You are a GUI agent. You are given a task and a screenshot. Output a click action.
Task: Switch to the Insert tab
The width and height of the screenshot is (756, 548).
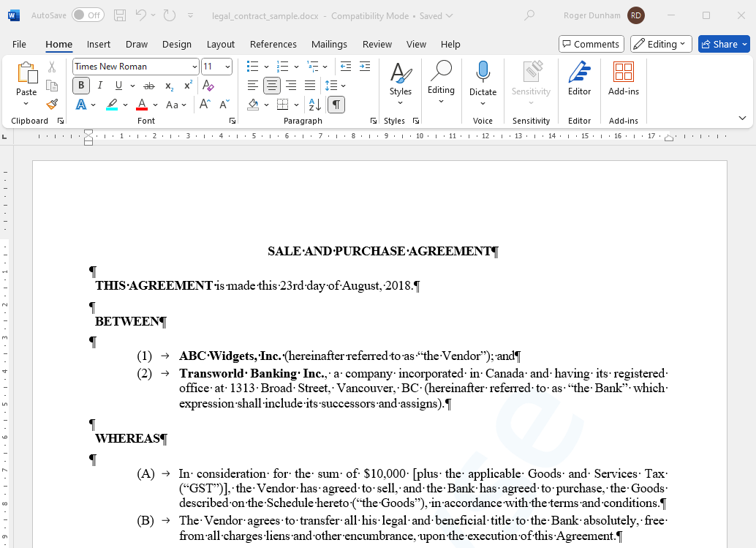point(99,44)
